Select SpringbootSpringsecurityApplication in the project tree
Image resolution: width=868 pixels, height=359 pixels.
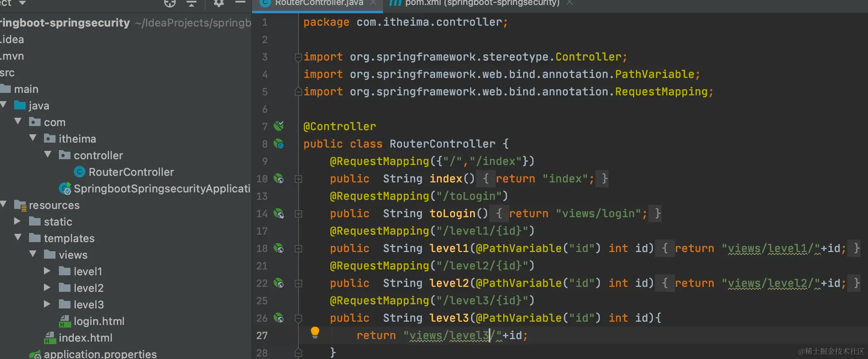coord(162,189)
